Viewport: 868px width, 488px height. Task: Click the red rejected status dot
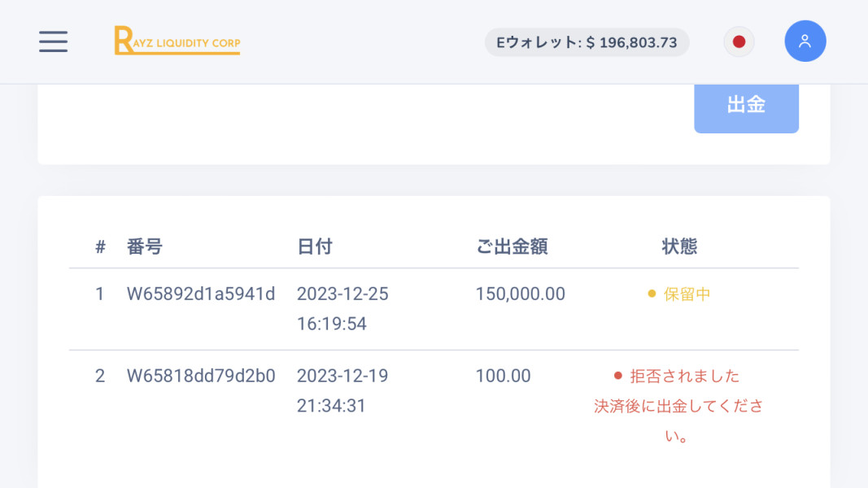(x=617, y=376)
